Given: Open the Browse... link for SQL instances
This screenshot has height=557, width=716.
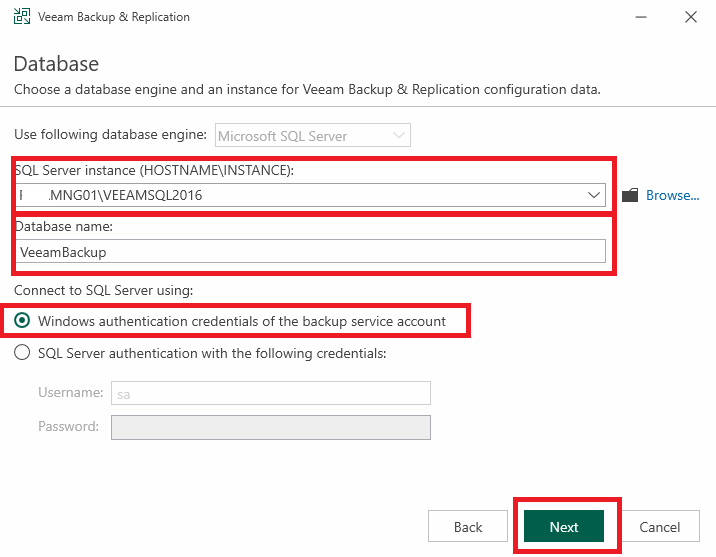Looking at the screenshot, I should click(672, 195).
